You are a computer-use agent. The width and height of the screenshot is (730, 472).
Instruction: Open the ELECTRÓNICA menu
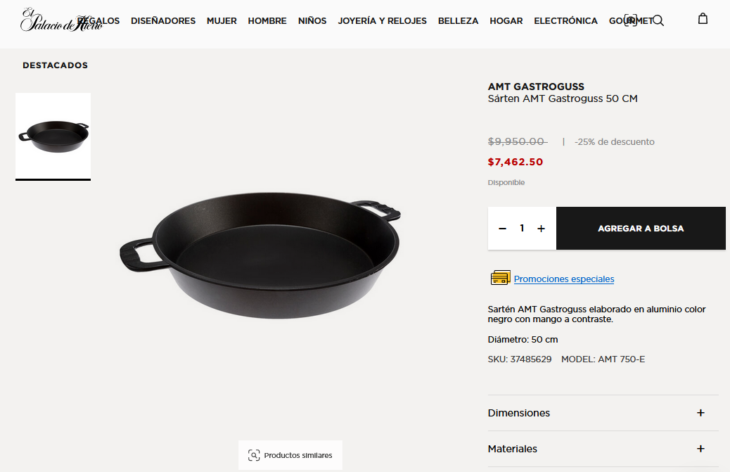tap(566, 21)
